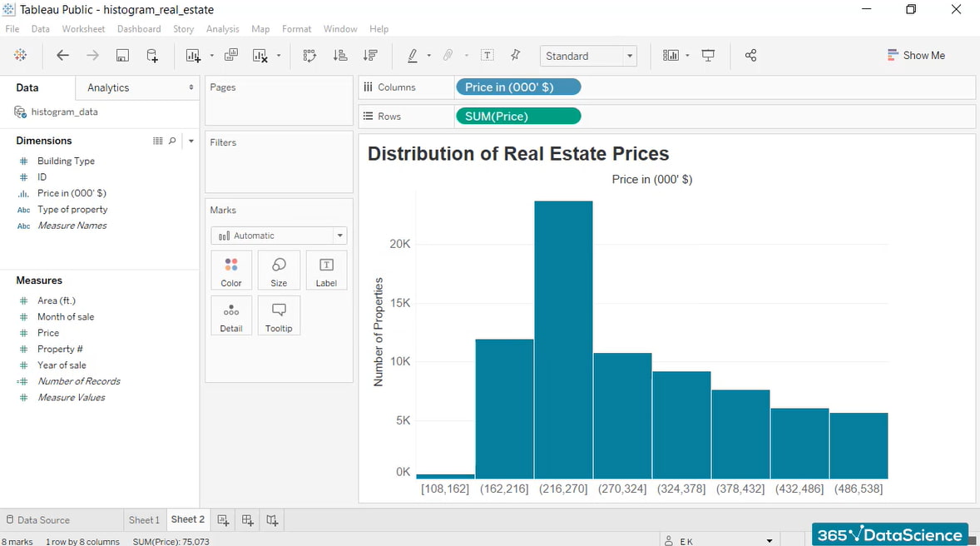Expand the Dimensions pane options arrow
980x546 pixels.
pos(191,141)
